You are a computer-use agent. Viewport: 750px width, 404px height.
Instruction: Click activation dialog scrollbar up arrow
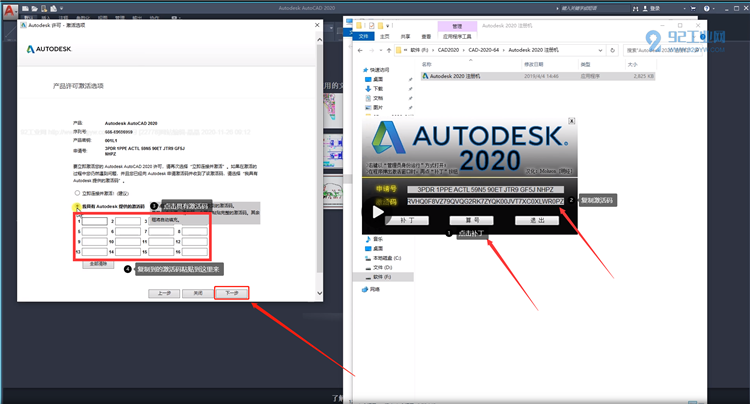tap(320, 40)
